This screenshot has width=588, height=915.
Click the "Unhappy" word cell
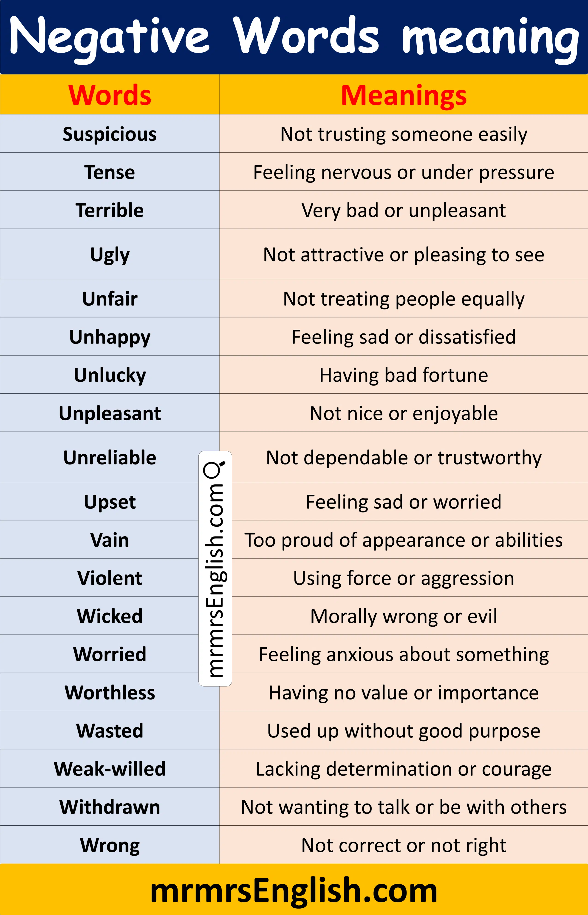pos(110,337)
